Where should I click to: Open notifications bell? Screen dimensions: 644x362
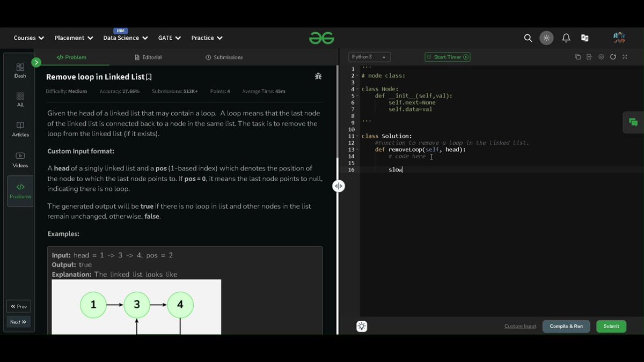click(566, 38)
